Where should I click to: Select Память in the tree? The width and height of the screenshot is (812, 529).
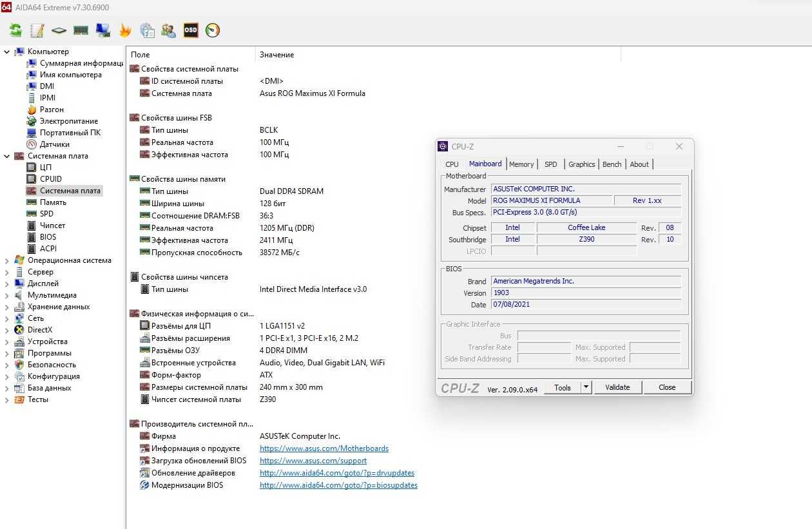pyautogui.click(x=53, y=202)
